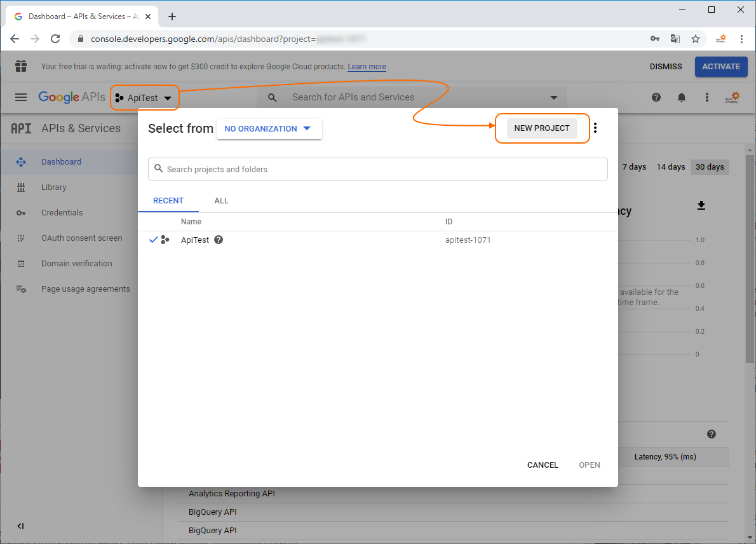Viewport: 756px width, 544px height.
Task: Click the Learn more link
Action: (x=367, y=67)
